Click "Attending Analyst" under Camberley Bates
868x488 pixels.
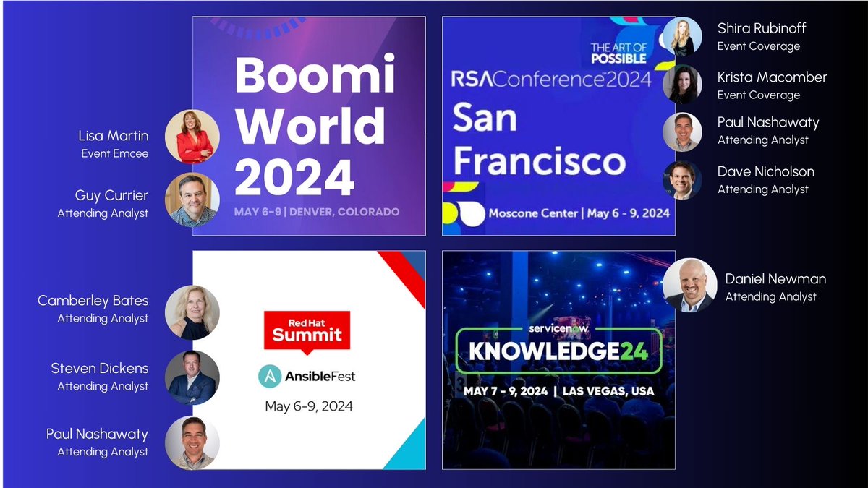(x=103, y=318)
